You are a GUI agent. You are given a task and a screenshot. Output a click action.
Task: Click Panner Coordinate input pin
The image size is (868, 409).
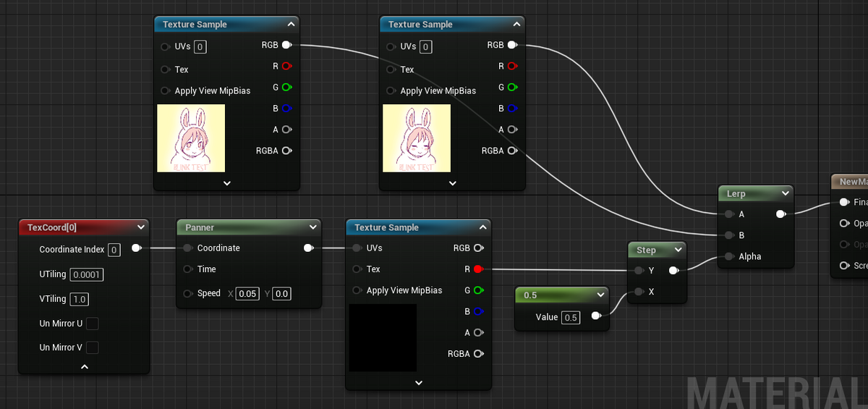[x=187, y=248]
